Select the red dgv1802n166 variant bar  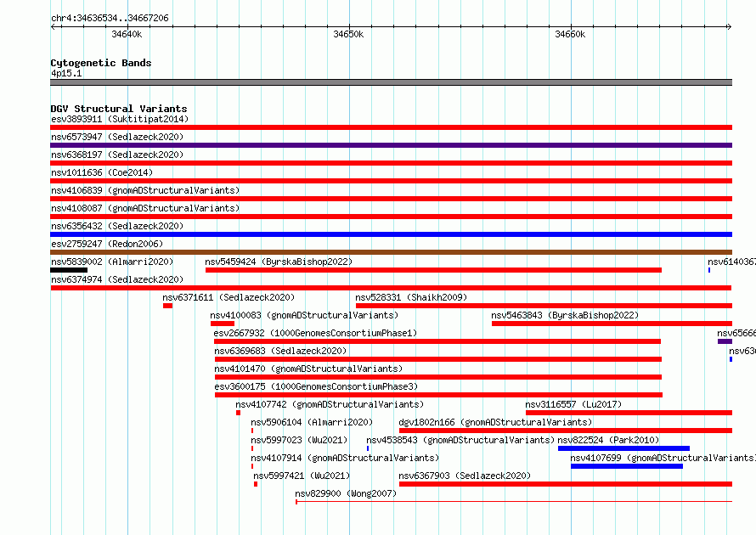(x=566, y=431)
